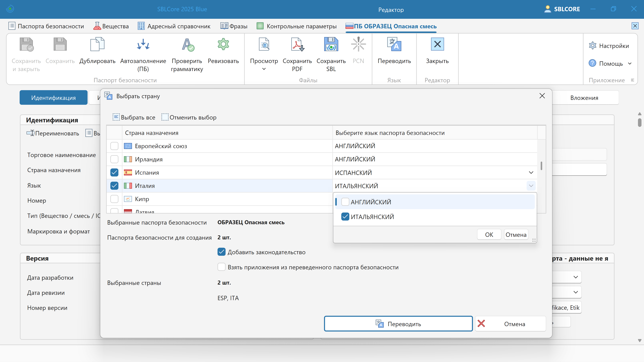Open the Вложения tab
The width and height of the screenshot is (644, 362).
(x=584, y=98)
